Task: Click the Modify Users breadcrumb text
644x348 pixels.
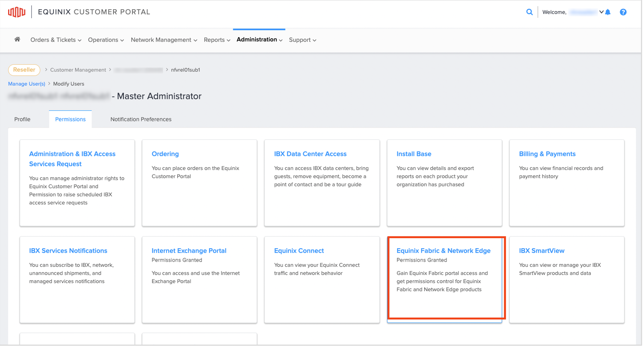Action: click(x=69, y=84)
